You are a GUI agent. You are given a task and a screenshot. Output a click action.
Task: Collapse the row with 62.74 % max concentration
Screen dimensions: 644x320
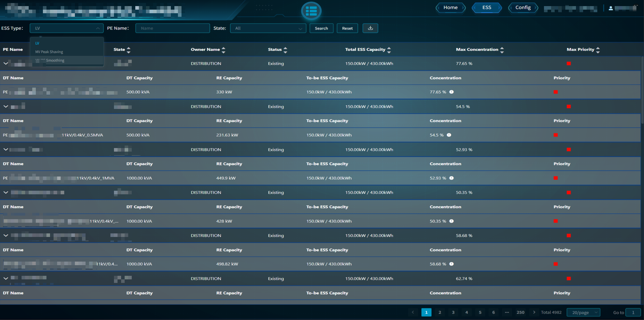coord(6,278)
